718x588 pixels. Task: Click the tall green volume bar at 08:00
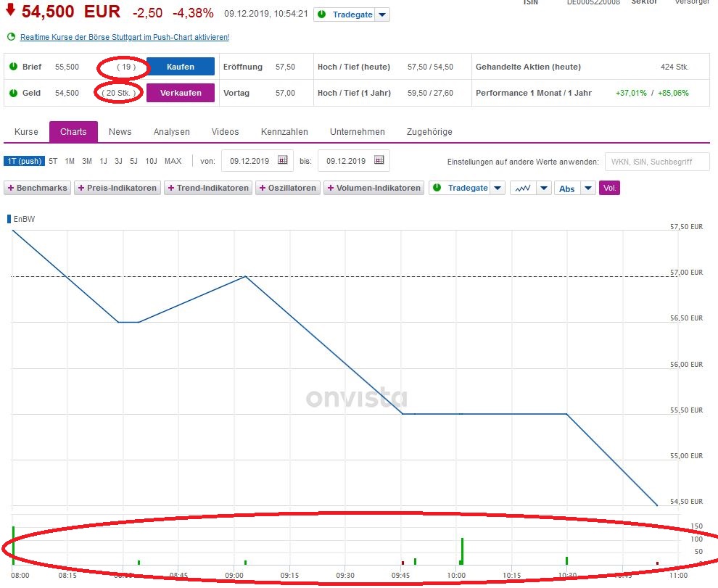tap(13, 545)
